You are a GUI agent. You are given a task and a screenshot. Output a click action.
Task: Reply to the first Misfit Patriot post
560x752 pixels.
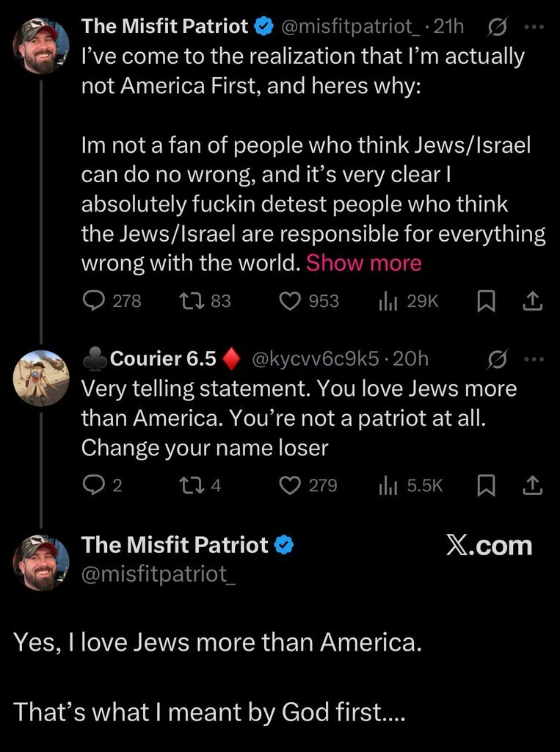pyautogui.click(x=94, y=300)
